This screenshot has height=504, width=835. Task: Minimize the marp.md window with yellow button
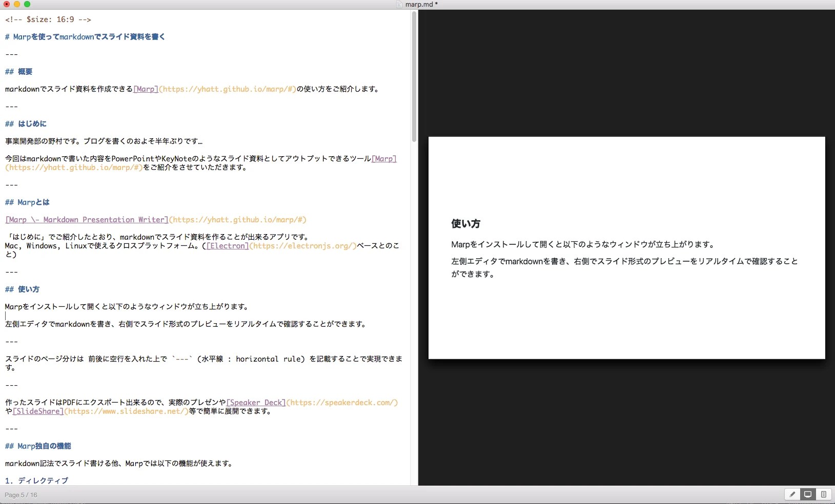pos(17,4)
